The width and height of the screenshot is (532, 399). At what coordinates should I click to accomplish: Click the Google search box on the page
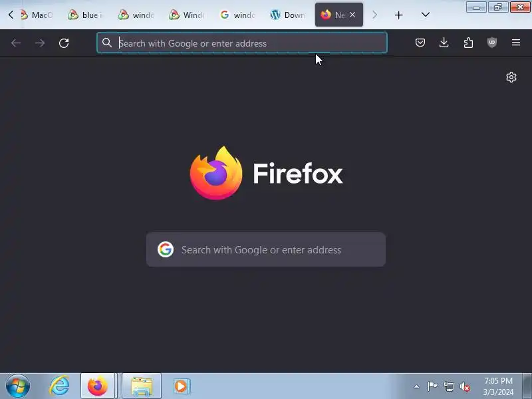click(266, 250)
